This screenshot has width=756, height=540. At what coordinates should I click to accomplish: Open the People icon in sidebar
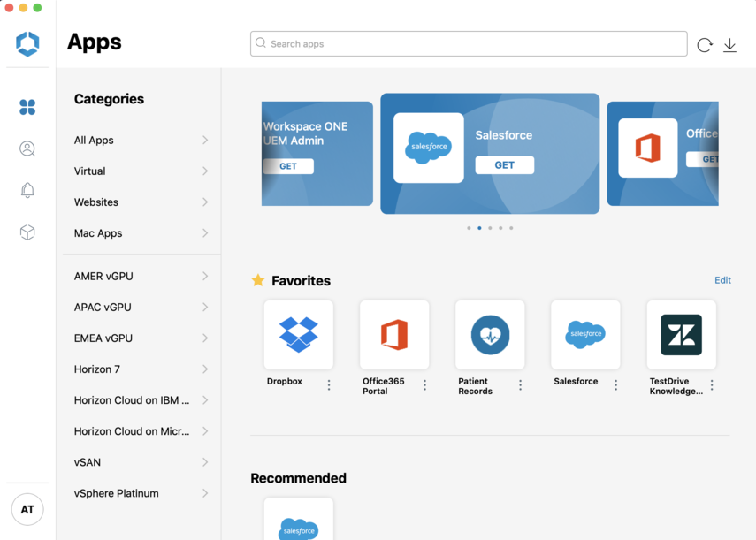(27, 149)
